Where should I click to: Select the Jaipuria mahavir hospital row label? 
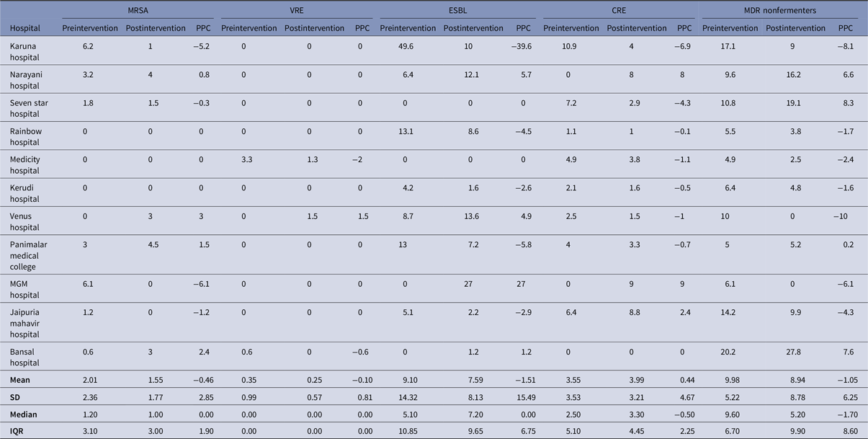coord(27,322)
